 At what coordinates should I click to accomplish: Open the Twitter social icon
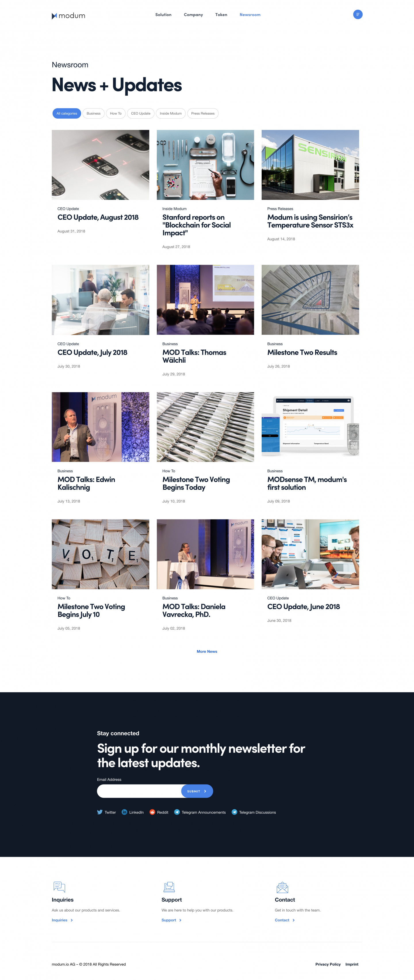(100, 812)
